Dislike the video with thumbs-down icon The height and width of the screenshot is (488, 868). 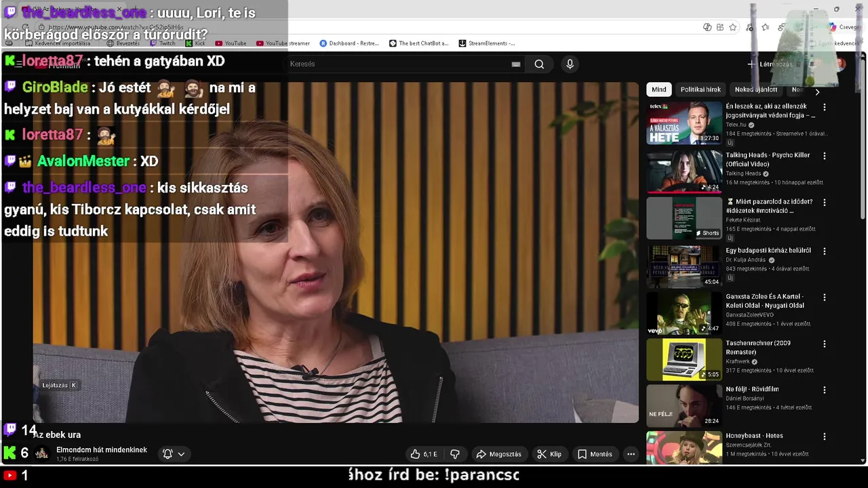pyautogui.click(x=455, y=454)
